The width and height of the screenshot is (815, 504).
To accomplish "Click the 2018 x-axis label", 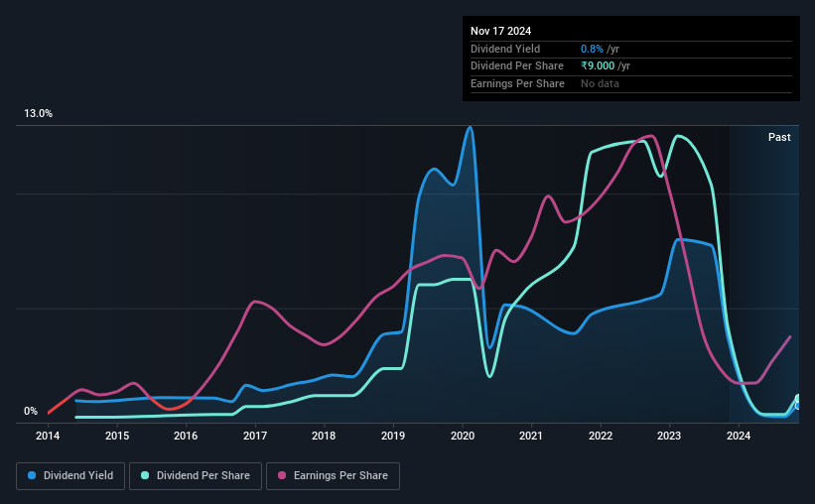I will pos(324,436).
